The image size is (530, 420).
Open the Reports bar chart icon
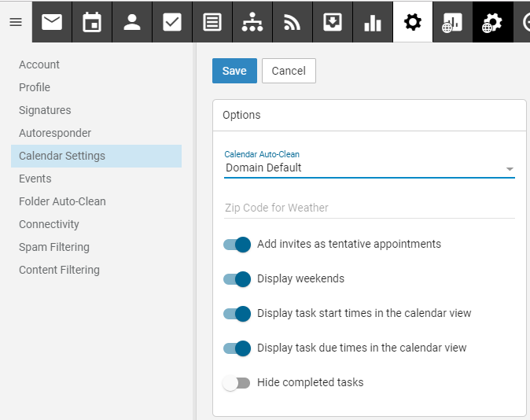tap(373, 22)
